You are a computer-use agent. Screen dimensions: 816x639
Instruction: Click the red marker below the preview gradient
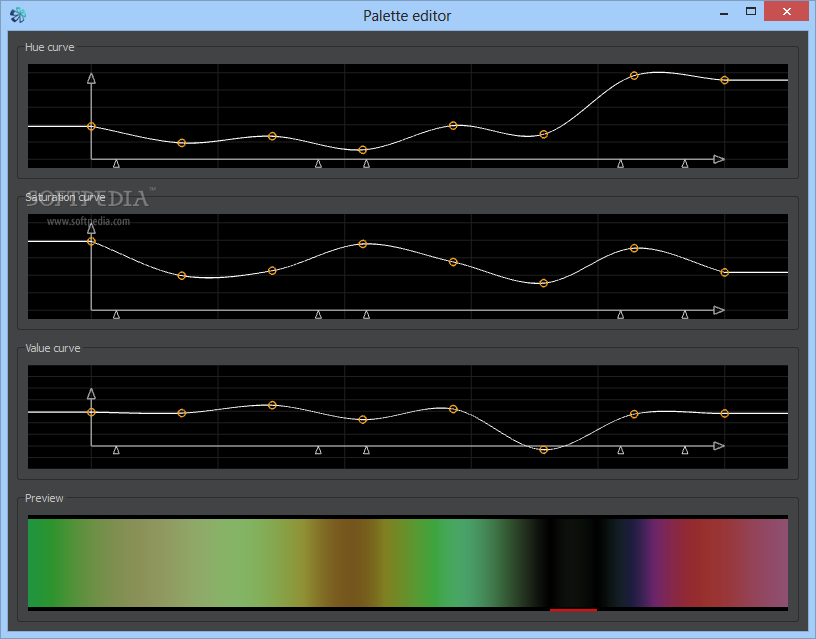pyautogui.click(x=573, y=609)
